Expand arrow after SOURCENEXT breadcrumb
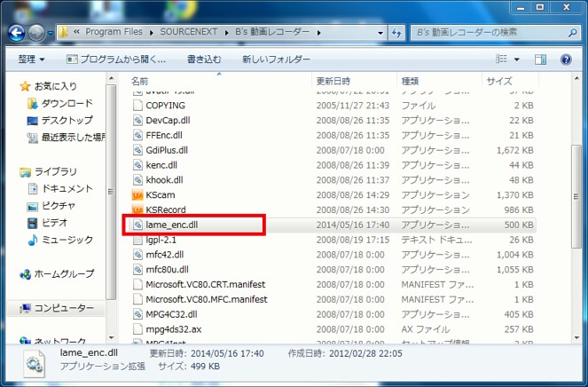Screen dimensions: 588x387 [227, 33]
